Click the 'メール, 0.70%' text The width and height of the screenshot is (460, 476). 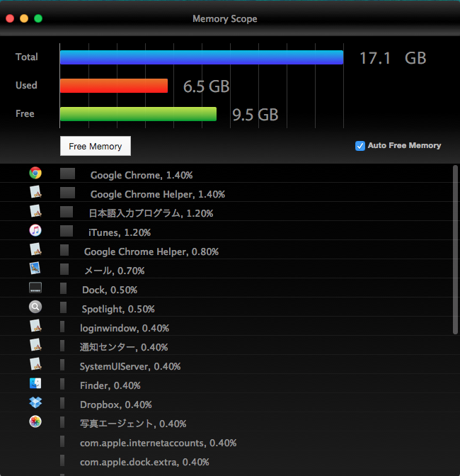tap(115, 271)
